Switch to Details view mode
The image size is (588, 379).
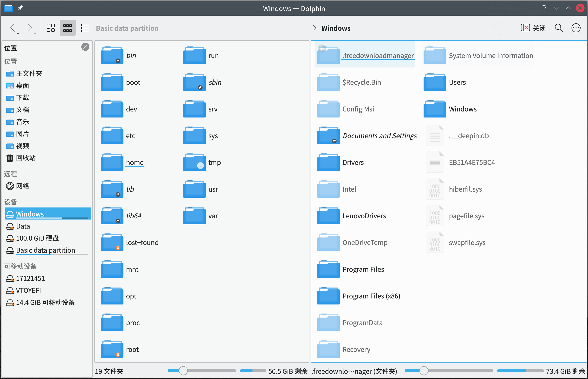coord(85,28)
